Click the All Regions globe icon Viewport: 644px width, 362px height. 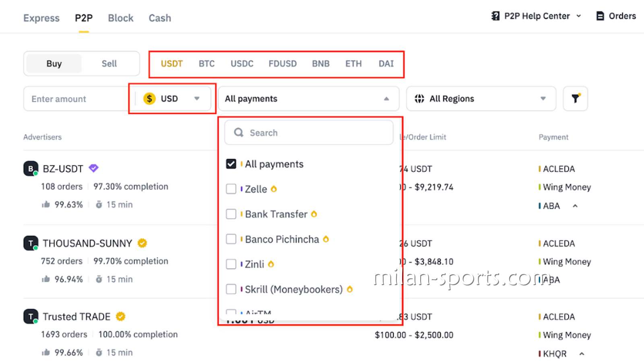point(419,99)
